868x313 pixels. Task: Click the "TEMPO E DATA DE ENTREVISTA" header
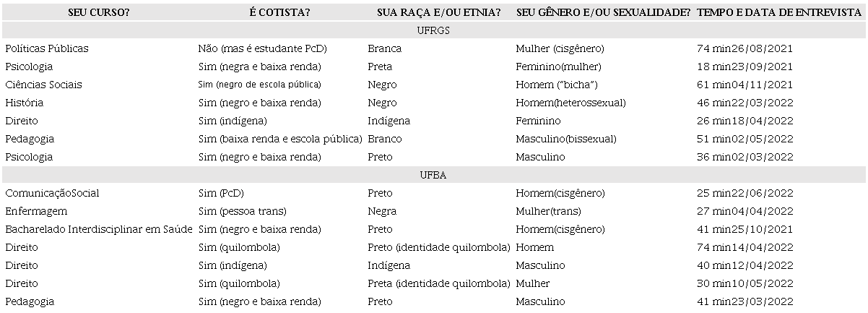pos(780,13)
